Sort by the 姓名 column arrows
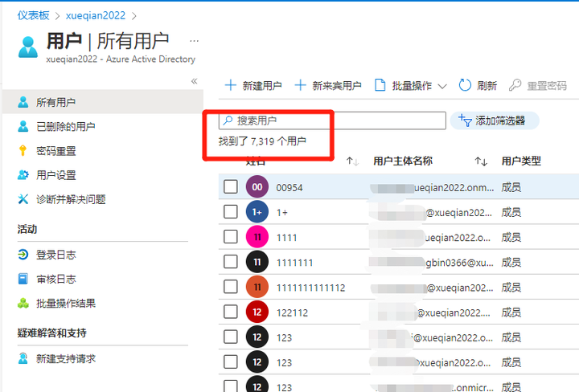 [x=352, y=161]
